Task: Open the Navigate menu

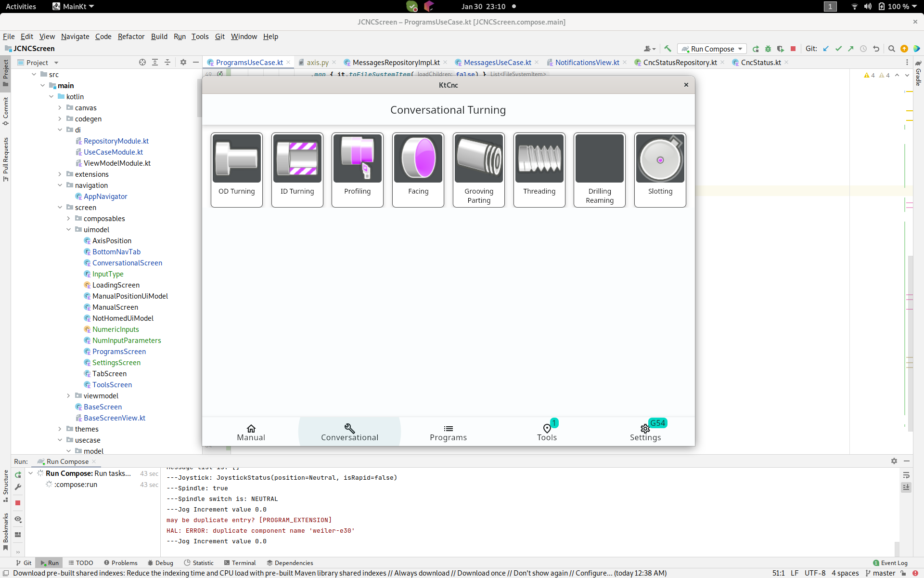Action: [75, 37]
